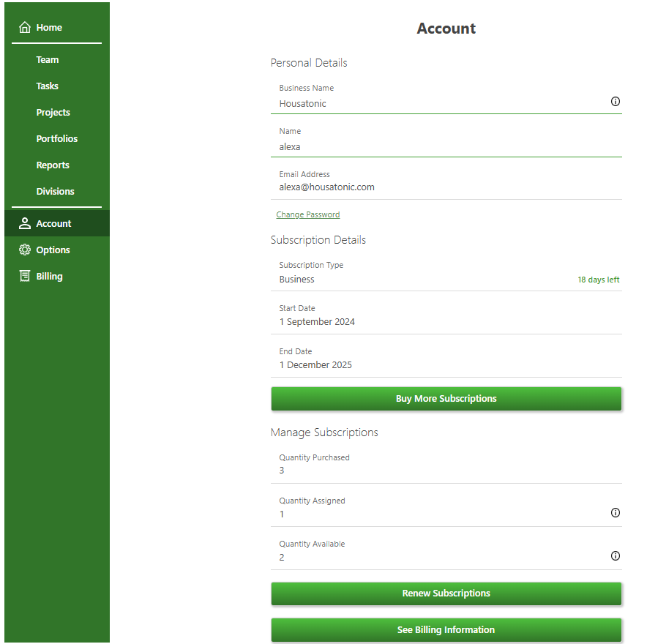Click the Account person icon
Viewport: 647px width, 644px height.
click(x=25, y=224)
